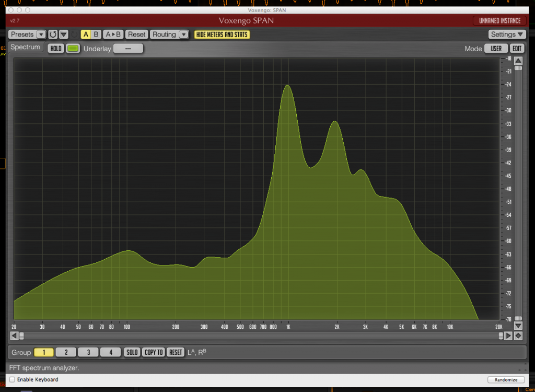The height and width of the screenshot is (392, 535).
Task: Select Group 2 tab
Action: coord(66,352)
